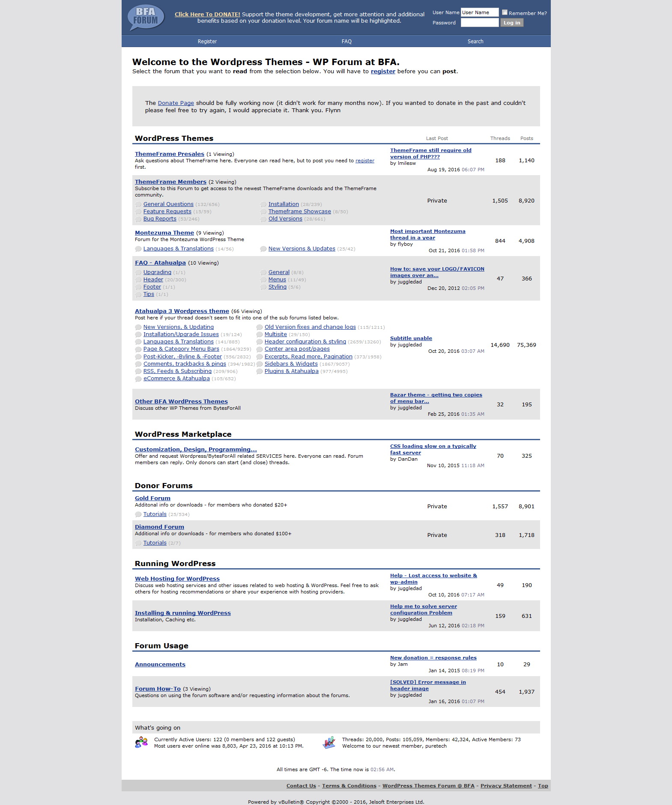Image resolution: width=672 pixels, height=805 pixels.
Task: Open the Register menu item
Action: (207, 42)
